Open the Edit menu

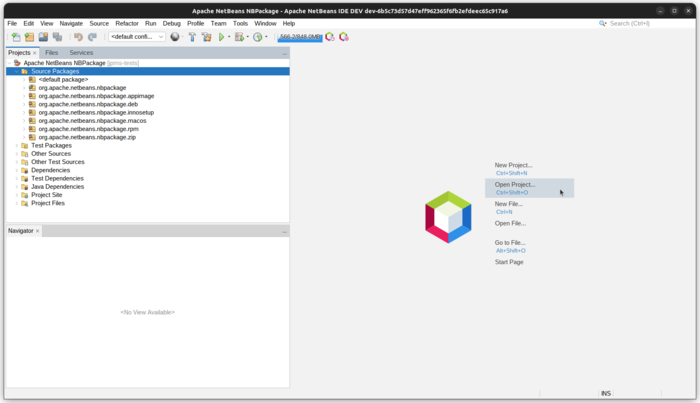tap(29, 23)
